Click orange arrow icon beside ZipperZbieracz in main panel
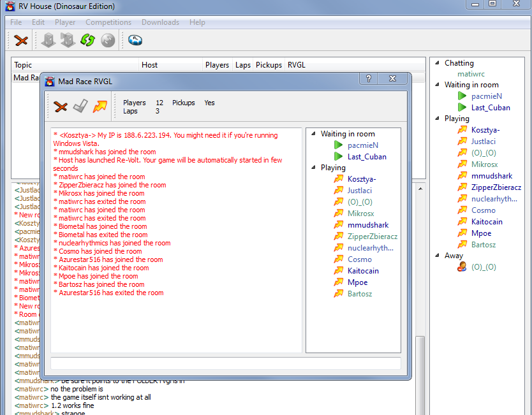532x415 pixels. tap(462, 187)
